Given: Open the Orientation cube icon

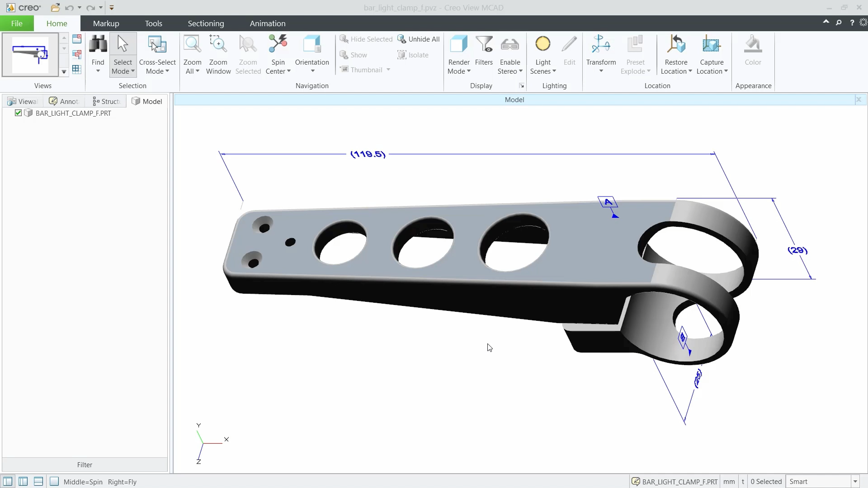Looking at the screenshot, I should [x=312, y=44].
